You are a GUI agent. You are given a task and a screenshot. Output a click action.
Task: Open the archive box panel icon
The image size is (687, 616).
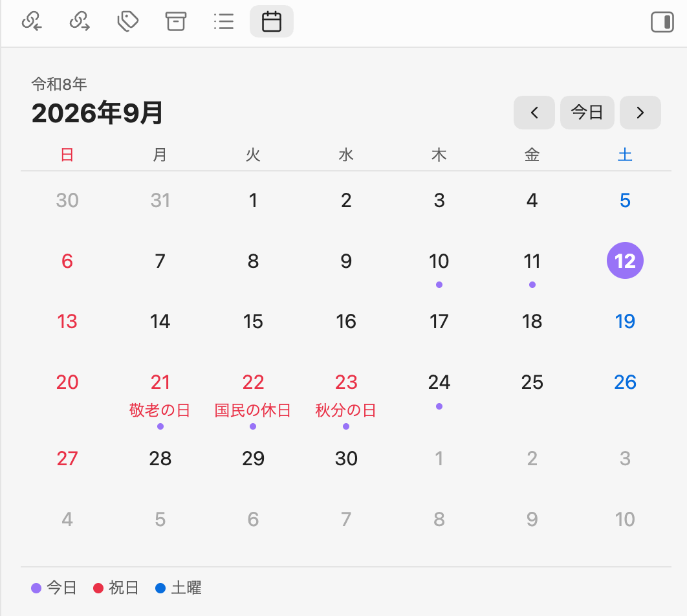(176, 21)
